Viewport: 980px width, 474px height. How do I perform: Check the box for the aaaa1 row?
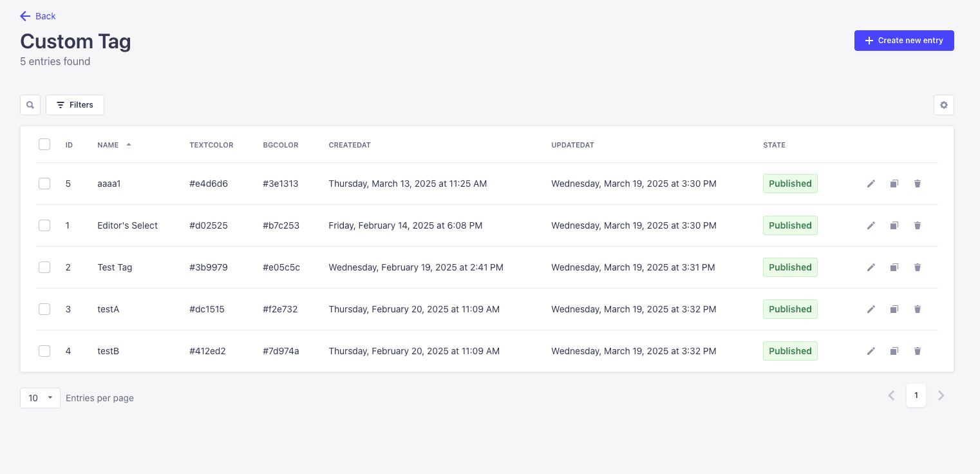tap(44, 184)
